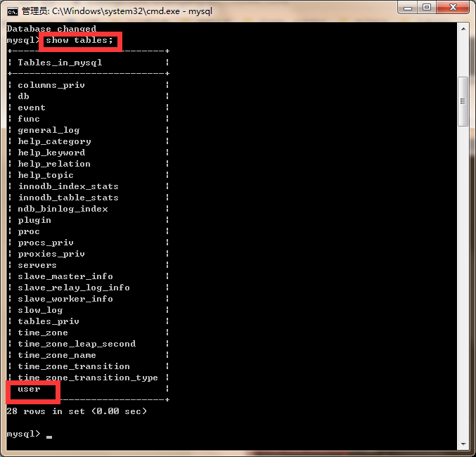Click the time_zone_leap_second entry
The image size is (476, 457).
tap(77, 344)
